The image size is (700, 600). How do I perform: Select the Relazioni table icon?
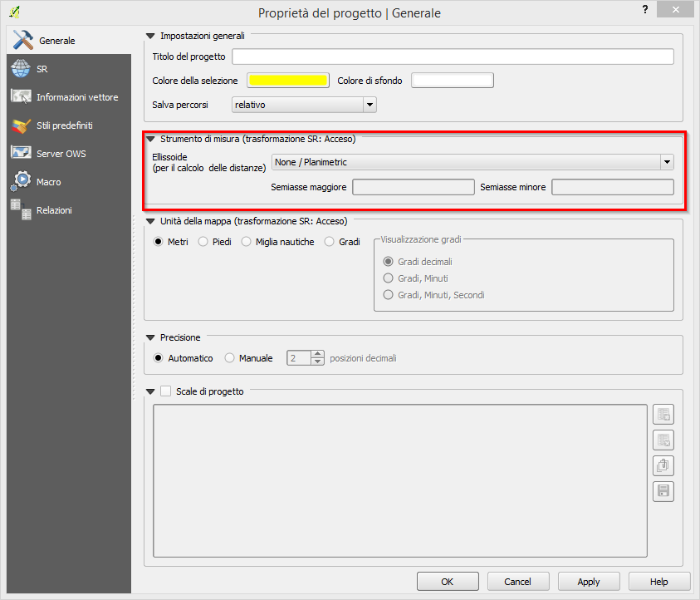(21, 210)
